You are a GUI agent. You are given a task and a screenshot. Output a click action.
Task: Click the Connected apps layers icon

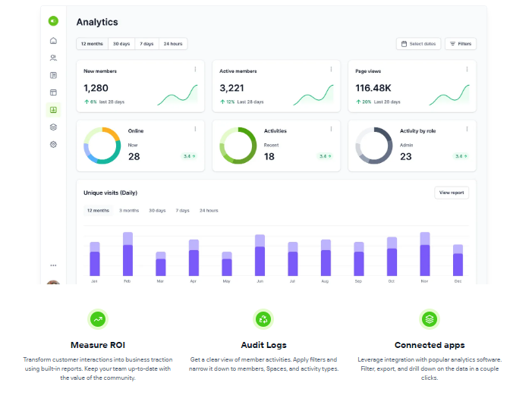(x=430, y=319)
